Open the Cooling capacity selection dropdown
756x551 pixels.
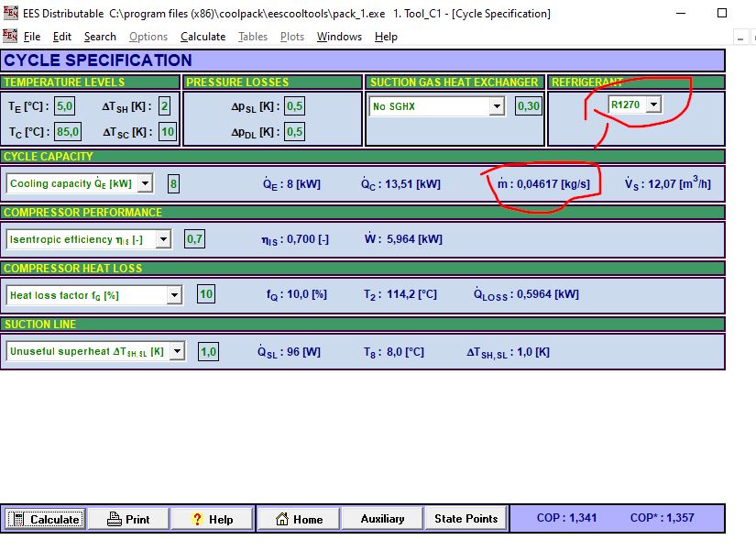pyautogui.click(x=145, y=183)
